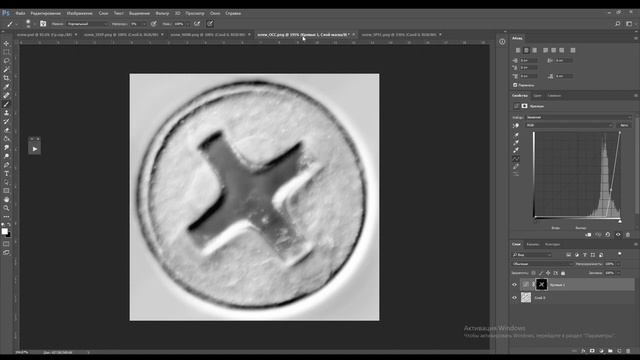Open the Image menu
This screenshot has height=360, width=640.
[80, 13]
